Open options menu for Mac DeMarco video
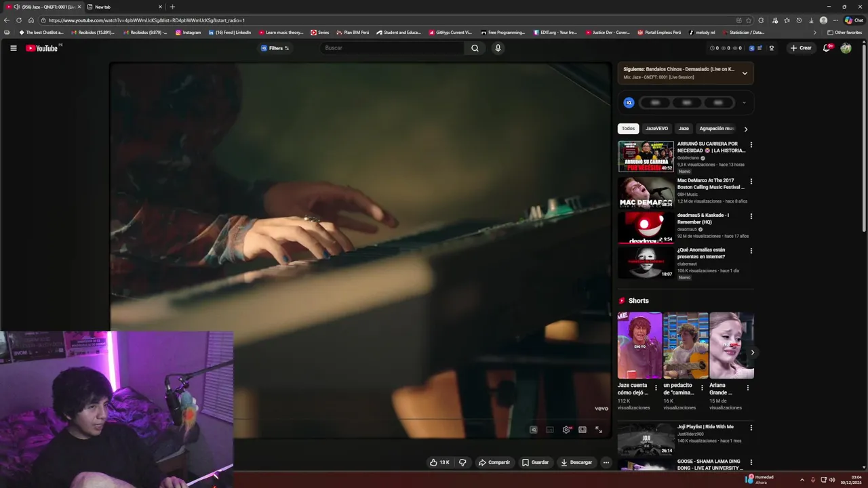This screenshot has height=488, width=868. click(751, 182)
